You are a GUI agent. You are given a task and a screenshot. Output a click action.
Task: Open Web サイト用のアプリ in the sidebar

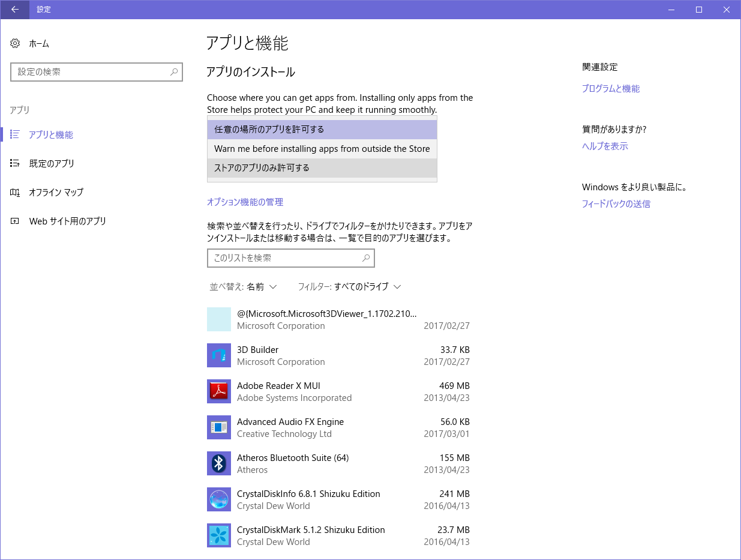click(68, 221)
